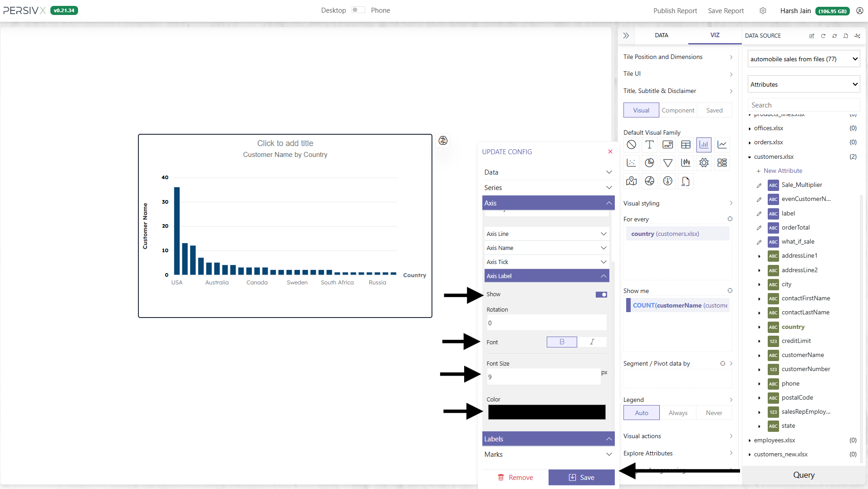The height and width of the screenshot is (489, 868).
Task: Switch to the VIZ tab
Action: click(715, 35)
